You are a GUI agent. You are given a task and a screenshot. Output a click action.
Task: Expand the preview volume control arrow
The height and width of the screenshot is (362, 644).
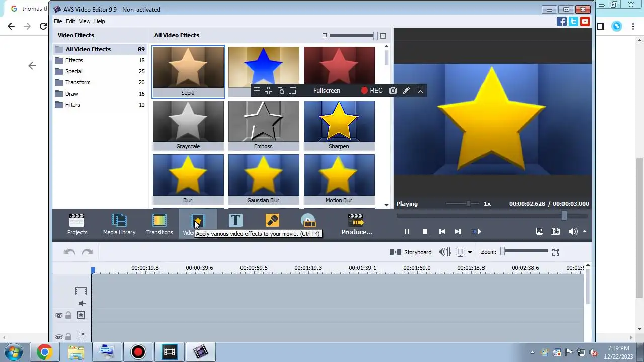click(585, 232)
